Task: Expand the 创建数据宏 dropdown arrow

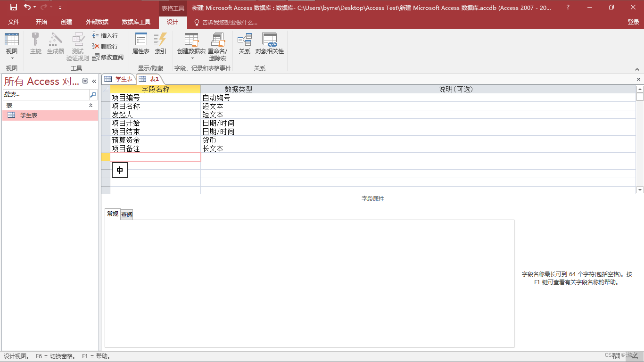Action: tap(192, 58)
